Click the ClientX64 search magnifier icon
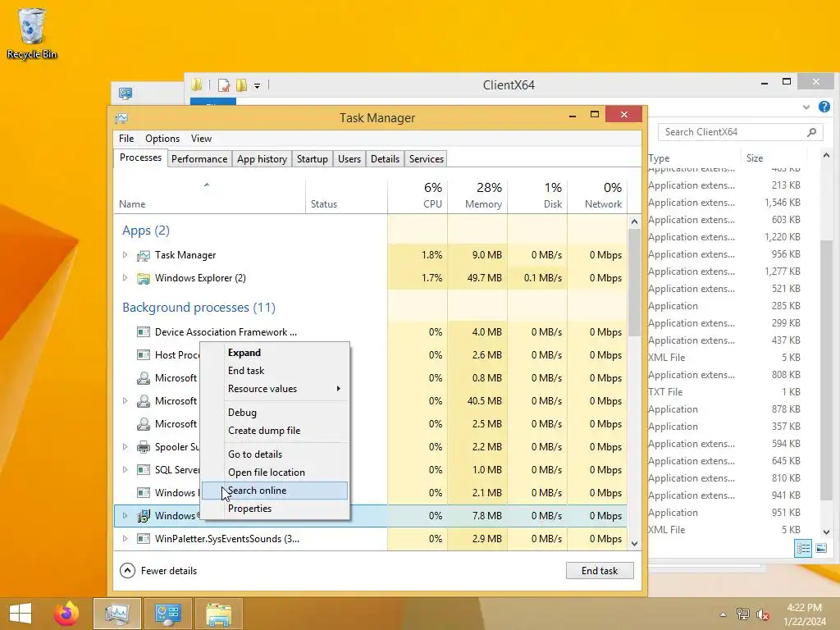840x630 pixels. coord(811,132)
